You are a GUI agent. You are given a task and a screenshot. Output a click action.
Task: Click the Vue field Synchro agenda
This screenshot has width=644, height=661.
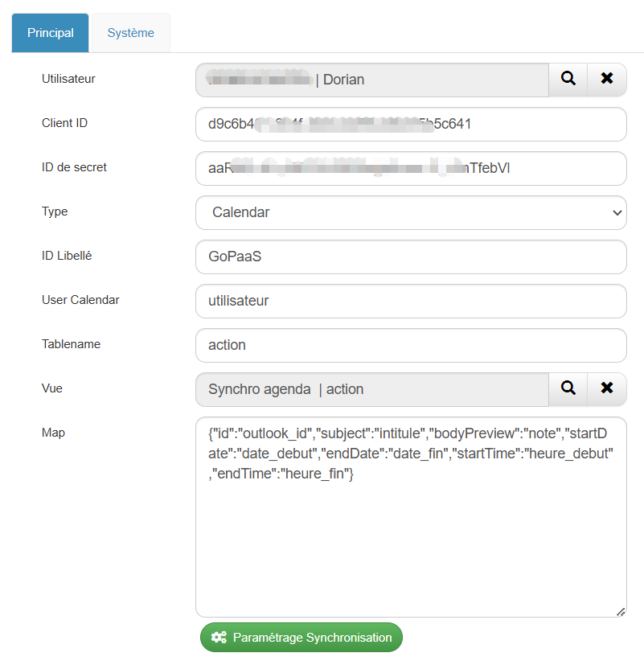(x=372, y=389)
